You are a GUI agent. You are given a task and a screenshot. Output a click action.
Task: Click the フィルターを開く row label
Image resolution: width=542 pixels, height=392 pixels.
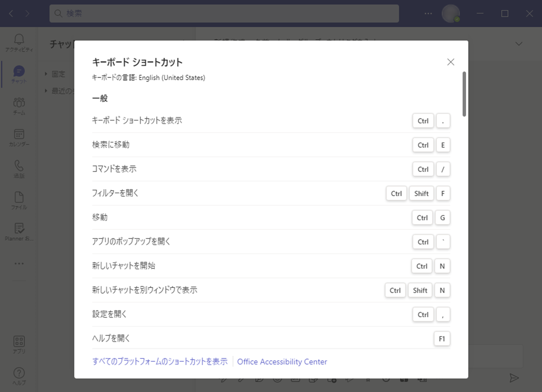pos(115,193)
